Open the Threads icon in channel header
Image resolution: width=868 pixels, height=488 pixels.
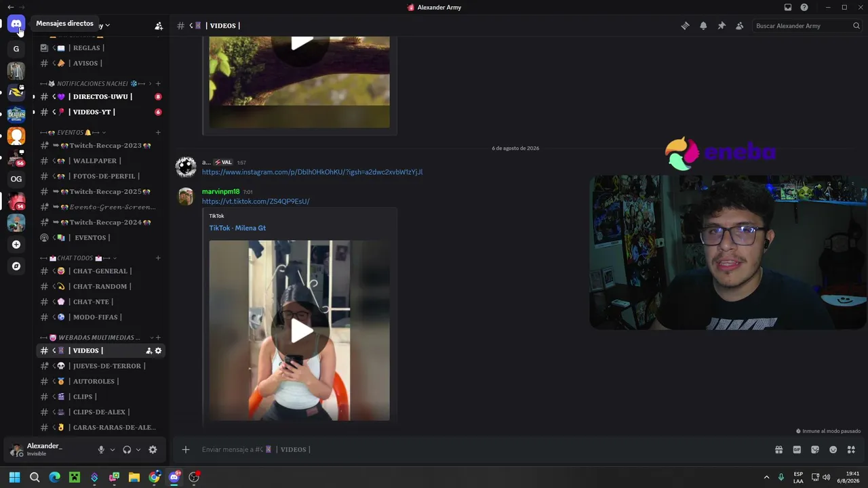coord(685,26)
